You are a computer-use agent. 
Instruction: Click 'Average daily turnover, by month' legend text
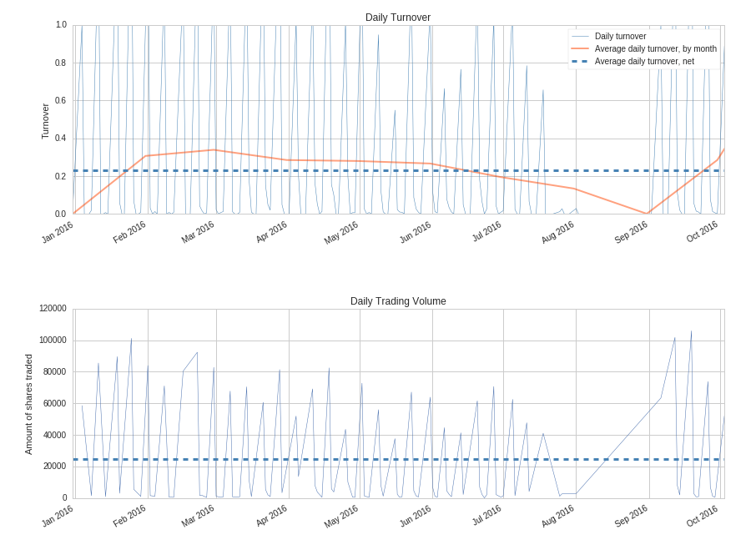pos(655,48)
